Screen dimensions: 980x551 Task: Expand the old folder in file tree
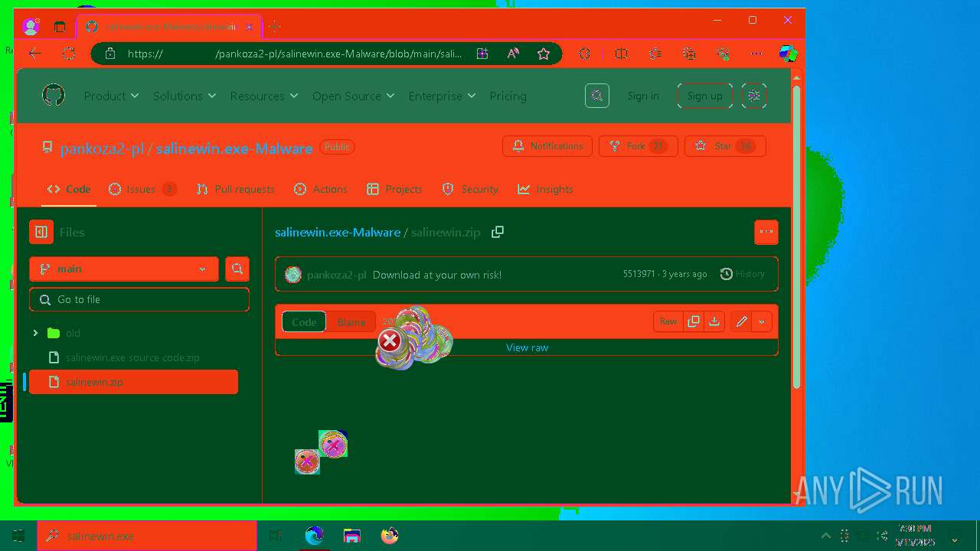(x=35, y=333)
